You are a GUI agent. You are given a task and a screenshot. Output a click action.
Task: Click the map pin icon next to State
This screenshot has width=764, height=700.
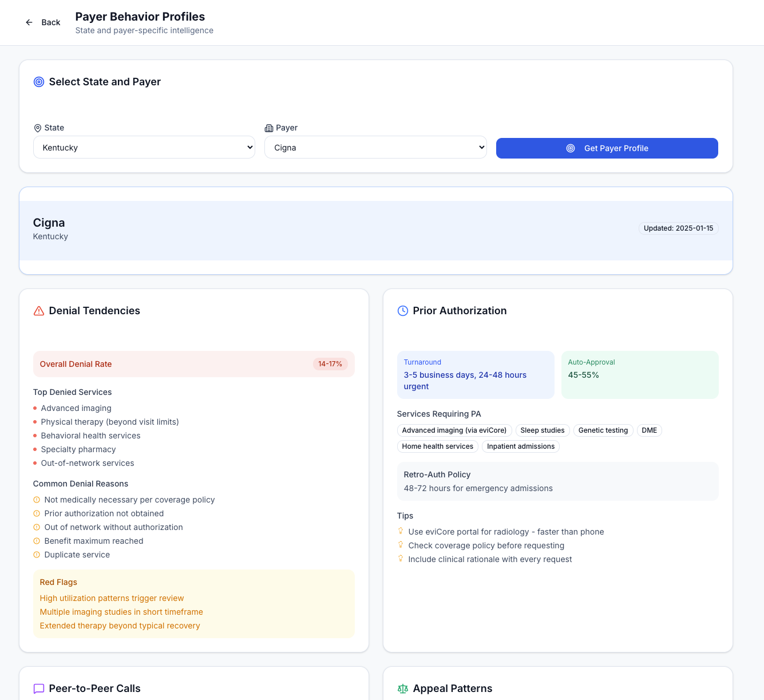tap(38, 128)
